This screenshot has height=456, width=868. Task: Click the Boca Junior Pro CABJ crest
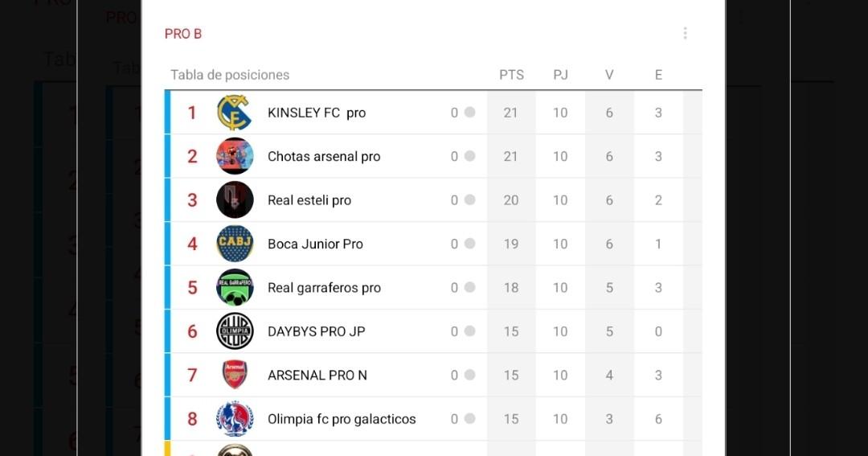point(235,244)
